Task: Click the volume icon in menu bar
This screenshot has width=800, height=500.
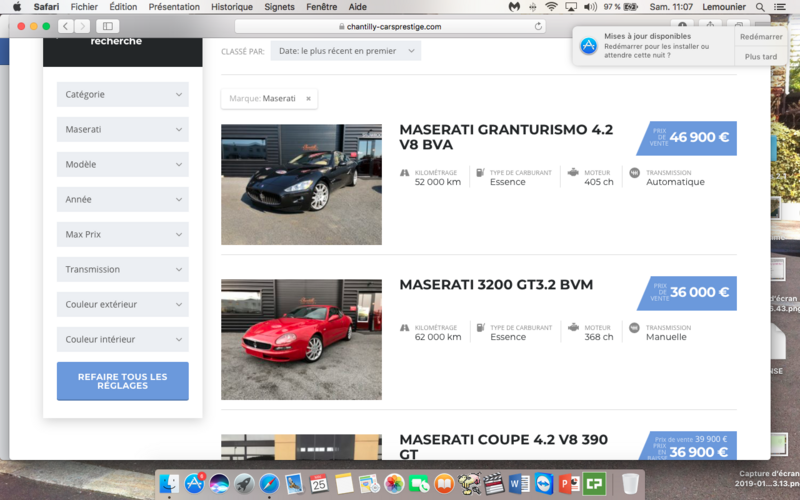Action: (590, 7)
